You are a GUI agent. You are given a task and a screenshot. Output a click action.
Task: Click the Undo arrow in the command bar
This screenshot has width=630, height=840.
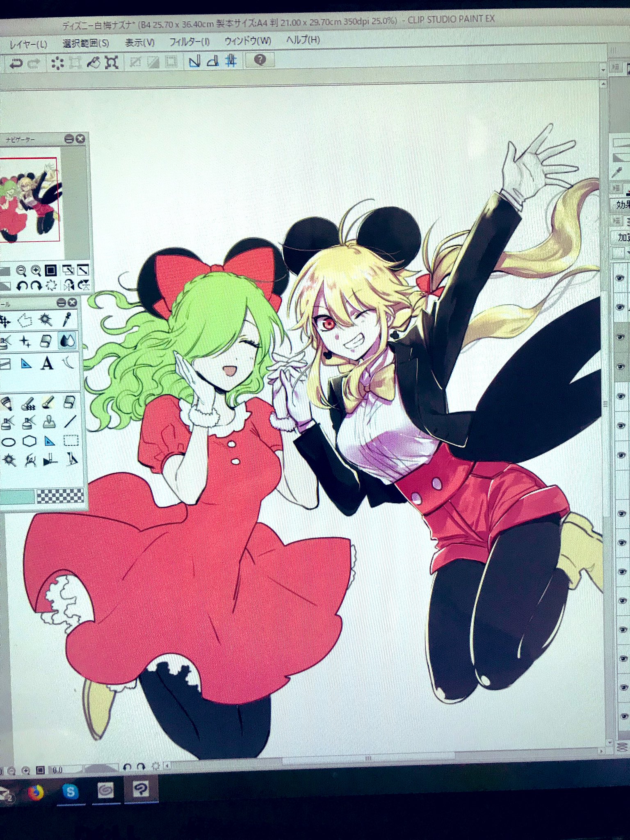tap(16, 64)
